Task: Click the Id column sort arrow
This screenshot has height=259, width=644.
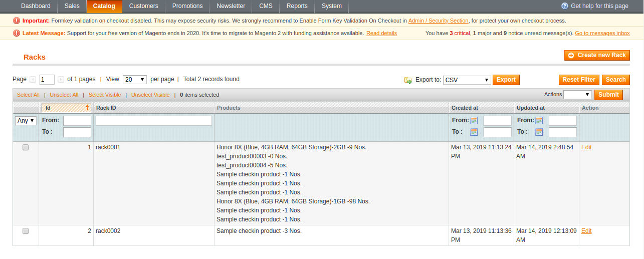Action: (x=87, y=108)
